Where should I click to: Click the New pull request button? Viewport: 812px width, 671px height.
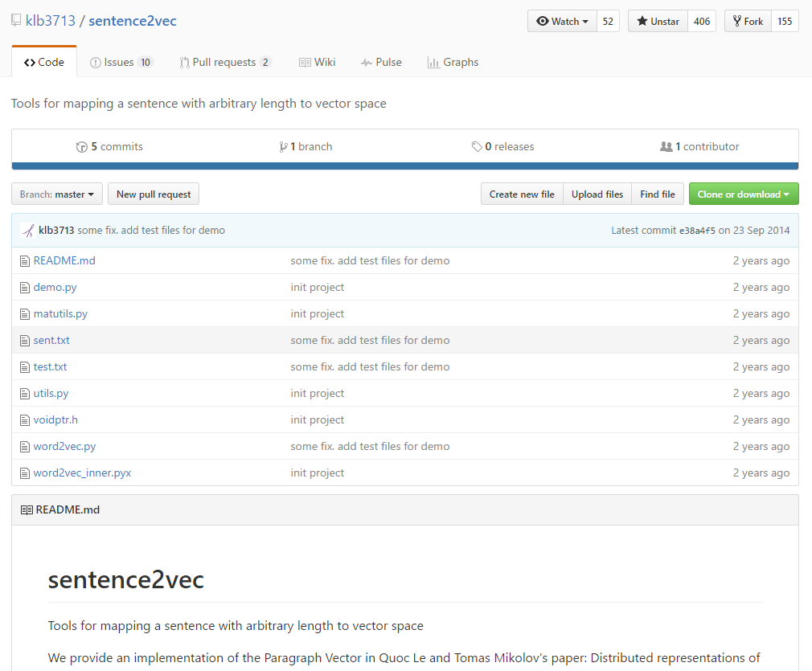[154, 194]
